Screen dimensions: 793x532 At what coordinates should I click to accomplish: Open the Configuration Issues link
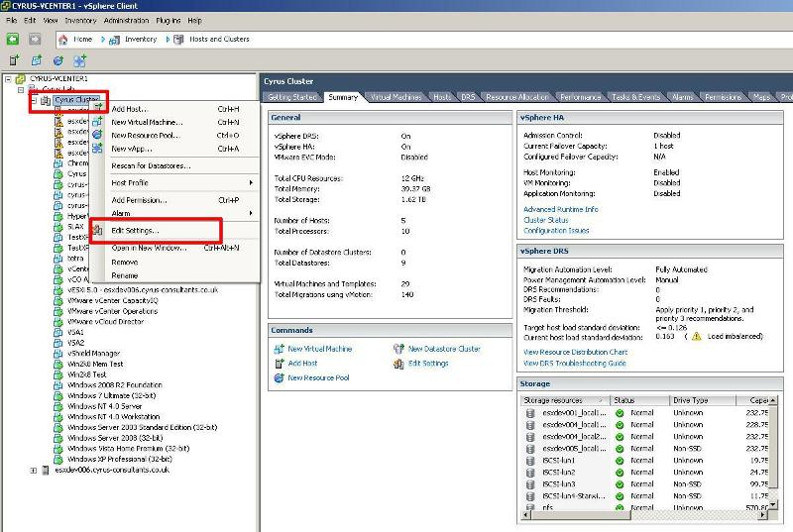pos(556,231)
